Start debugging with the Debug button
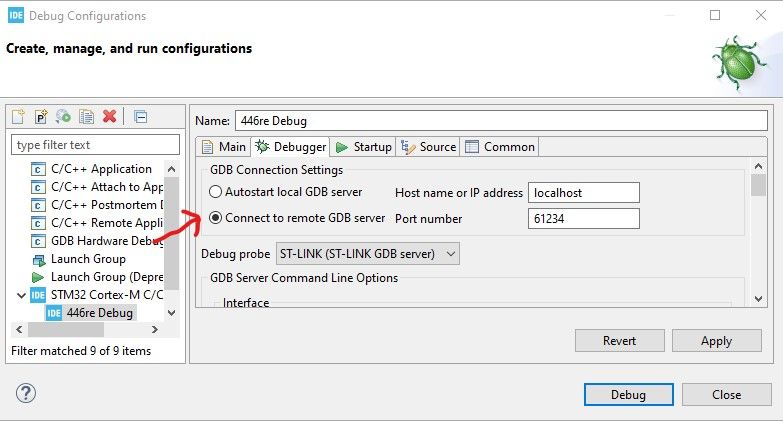Screen dimensions: 783x421 [629, 395]
